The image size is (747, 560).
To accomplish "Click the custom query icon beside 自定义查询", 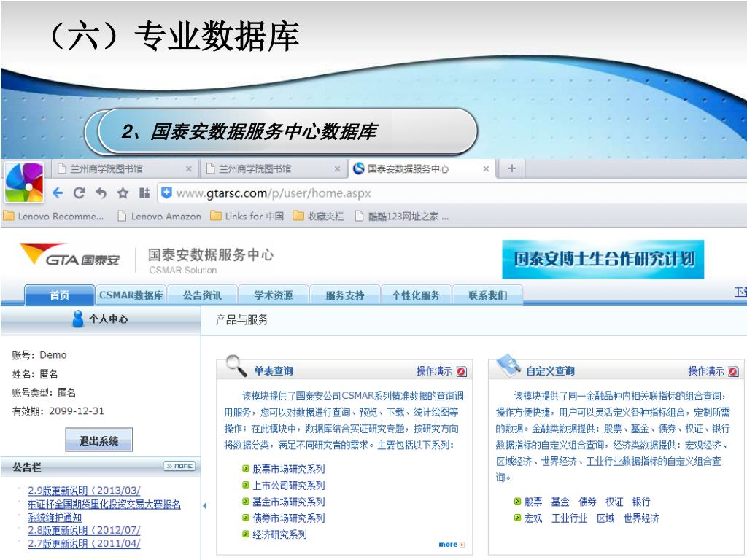I will click(508, 365).
